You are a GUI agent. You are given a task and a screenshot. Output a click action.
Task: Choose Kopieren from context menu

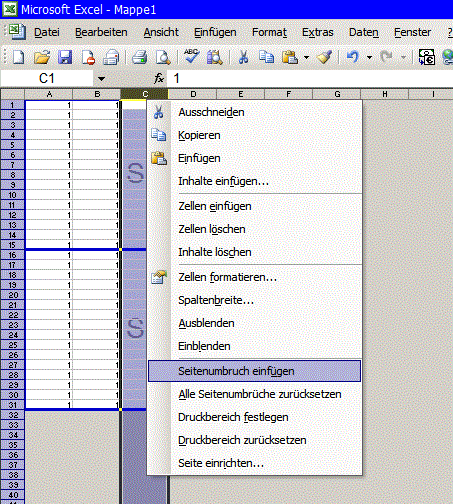pos(255,135)
